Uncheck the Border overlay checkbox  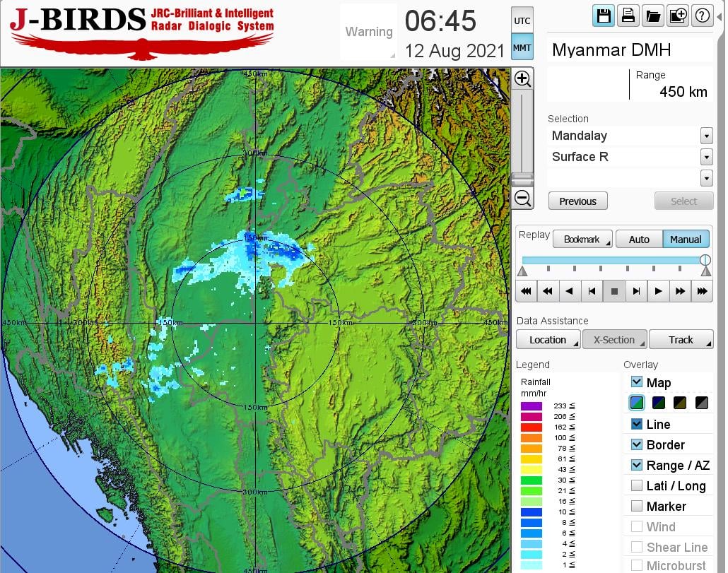click(637, 444)
